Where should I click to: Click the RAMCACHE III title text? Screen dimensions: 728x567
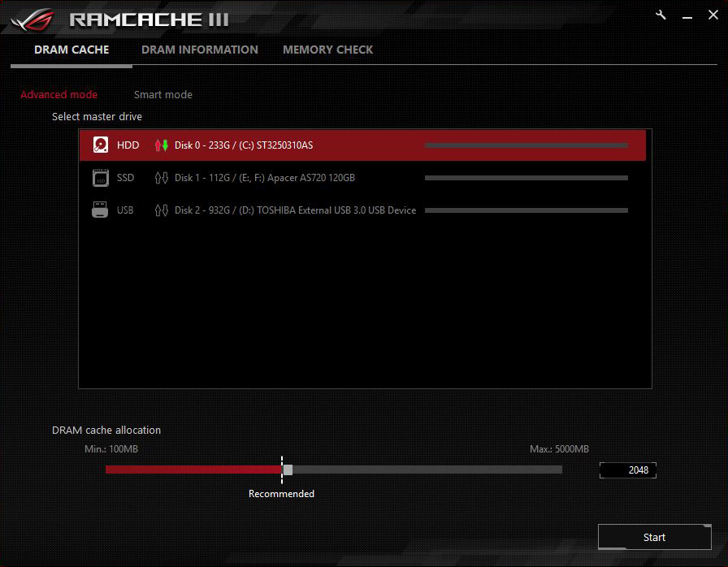149,19
